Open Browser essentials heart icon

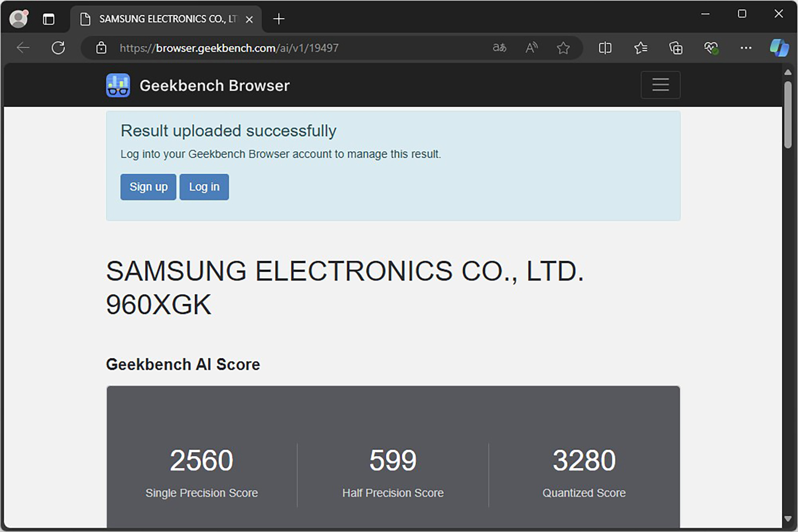click(x=711, y=48)
